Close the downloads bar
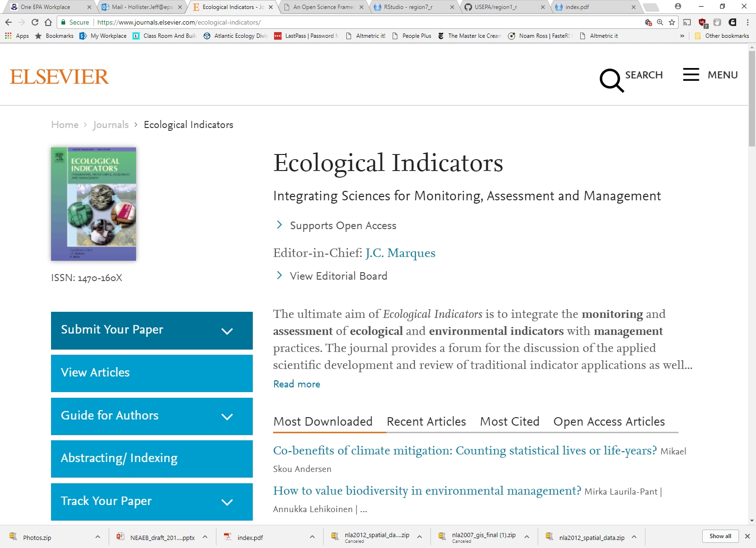 click(747, 536)
